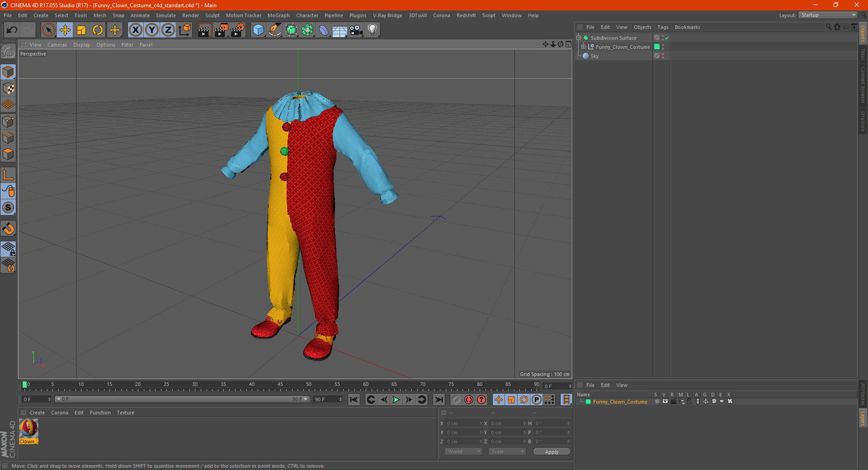
Task: Toggle Z axis lock
Action: point(168,30)
